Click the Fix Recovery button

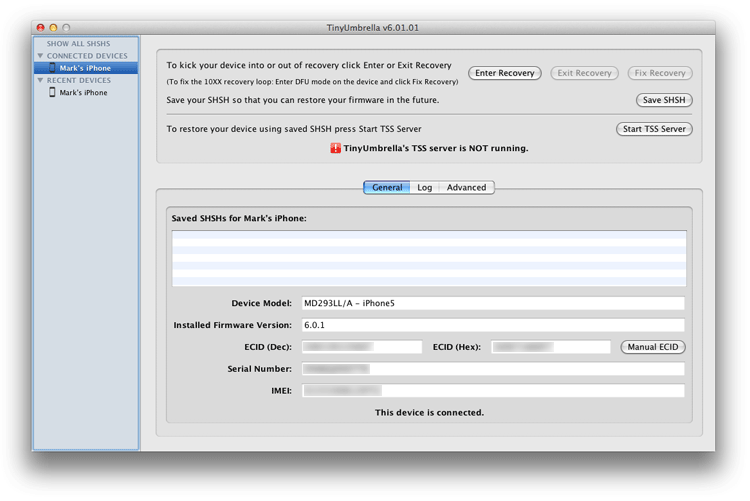pos(660,73)
